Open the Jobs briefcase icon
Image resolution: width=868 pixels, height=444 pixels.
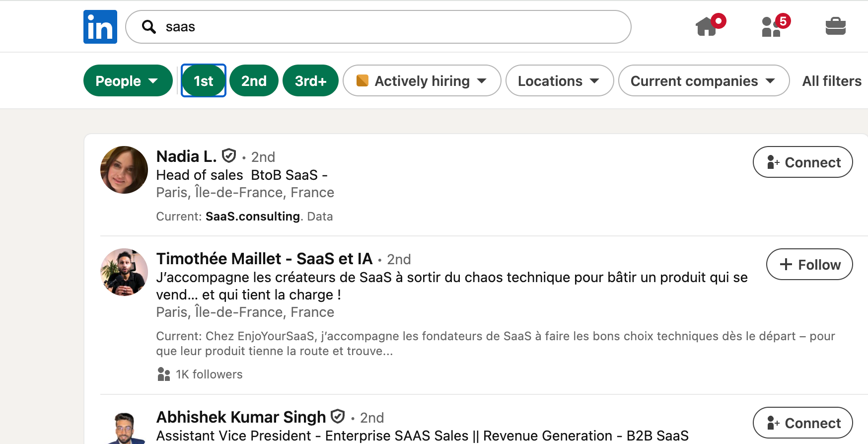pyautogui.click(x=836, y=26)
